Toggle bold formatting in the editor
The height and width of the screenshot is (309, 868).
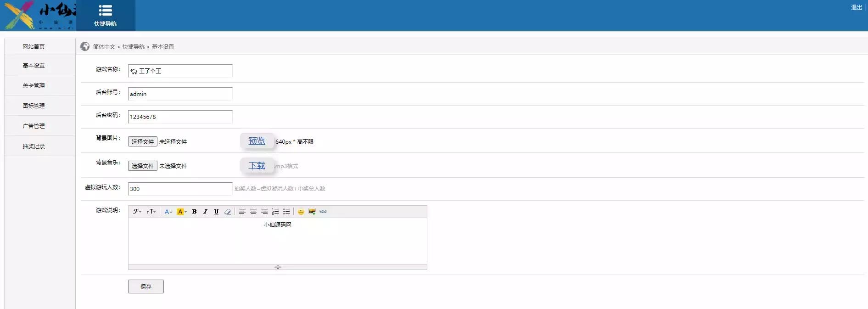pyautogui.click(x=194, y=212)
